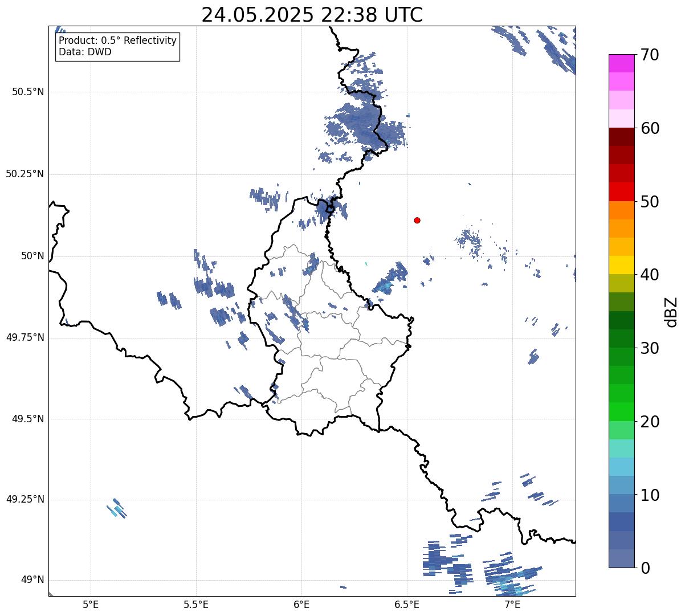This screenshot has width=685, height=616.
Task: Click the plot title 24.05.2025 22:38 UTC
Action: click(312, 15)
